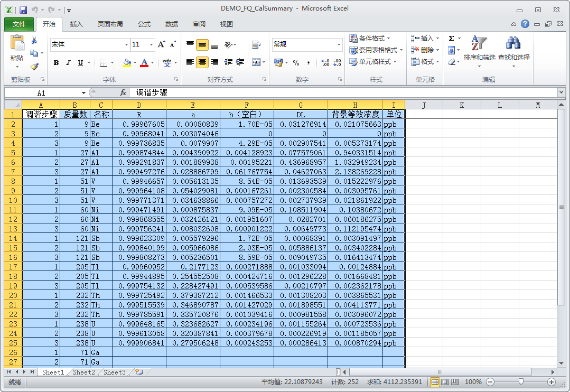Switch to Page Break Preview in status bar

(x=455, y=382)
